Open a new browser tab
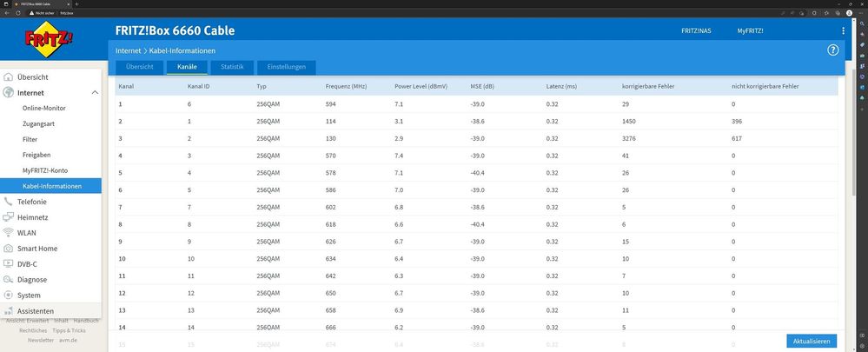Image resolution: width=868 pixels, height=352 pixels. 76,3
